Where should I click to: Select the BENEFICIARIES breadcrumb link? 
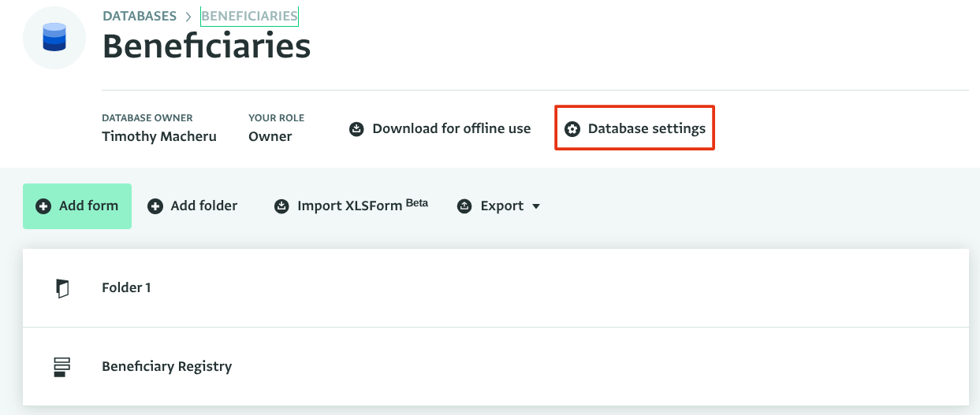(x=249, y=16)
